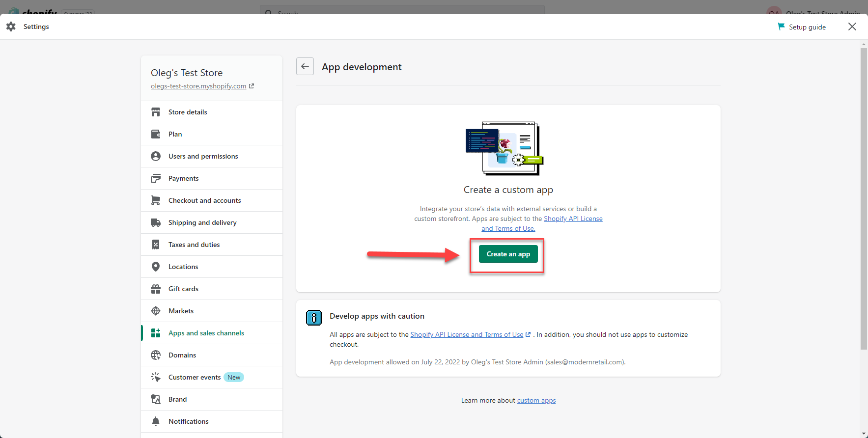The image size is (868, 438).
Task: Click the Create an app button
Action: 508,254
